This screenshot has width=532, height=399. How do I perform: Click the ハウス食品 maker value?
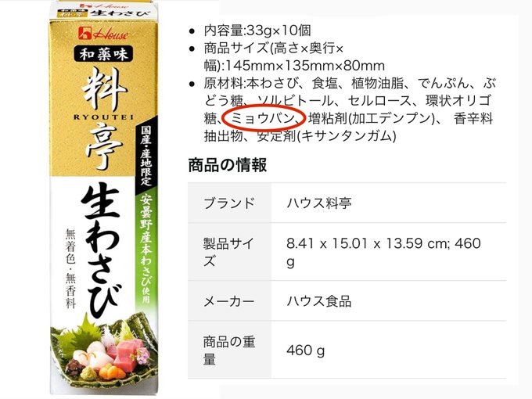(319, 301)
